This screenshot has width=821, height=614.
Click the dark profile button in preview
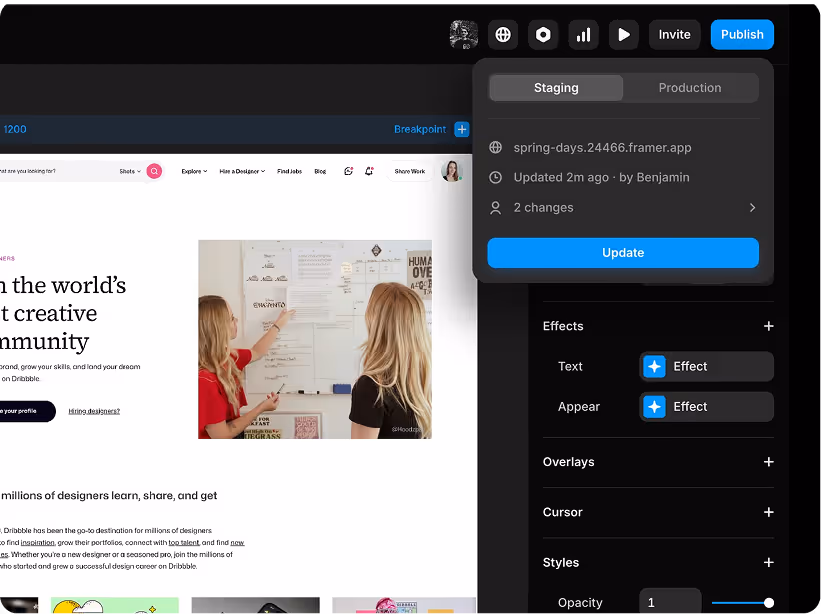click(x=26, y=411)
